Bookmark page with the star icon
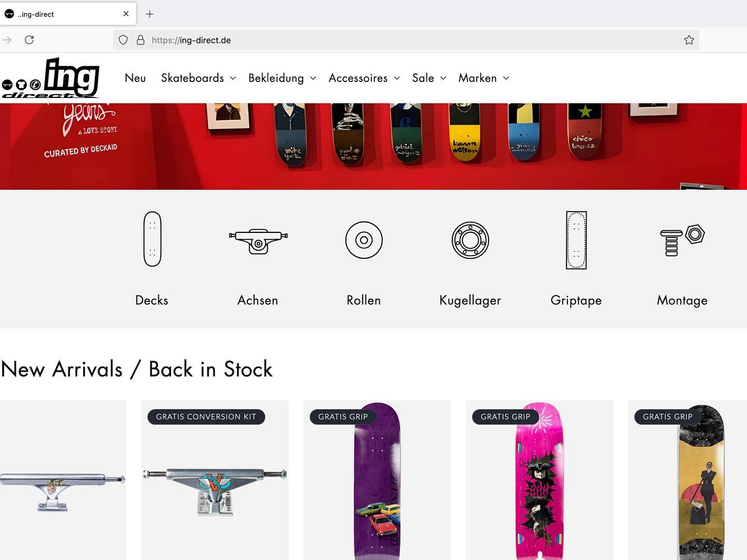 pyautogui.click(x=689, y=40)
